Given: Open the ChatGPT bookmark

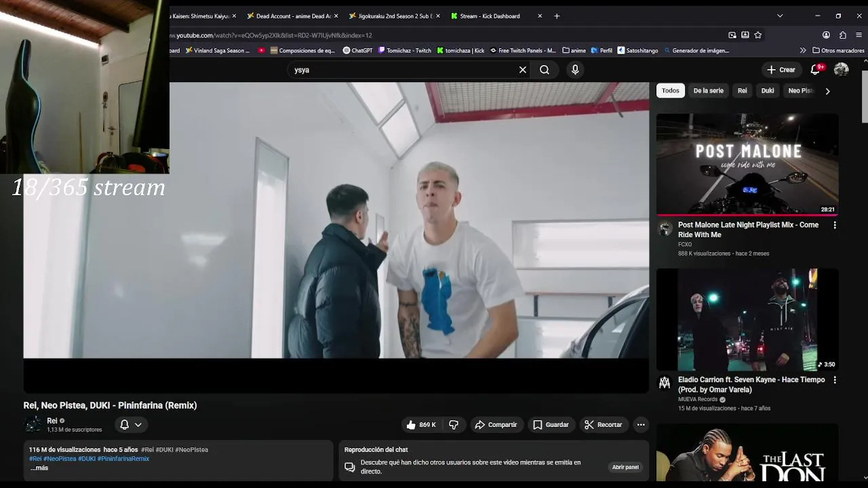Looking at the screenshot, I should tap(357, 51).
